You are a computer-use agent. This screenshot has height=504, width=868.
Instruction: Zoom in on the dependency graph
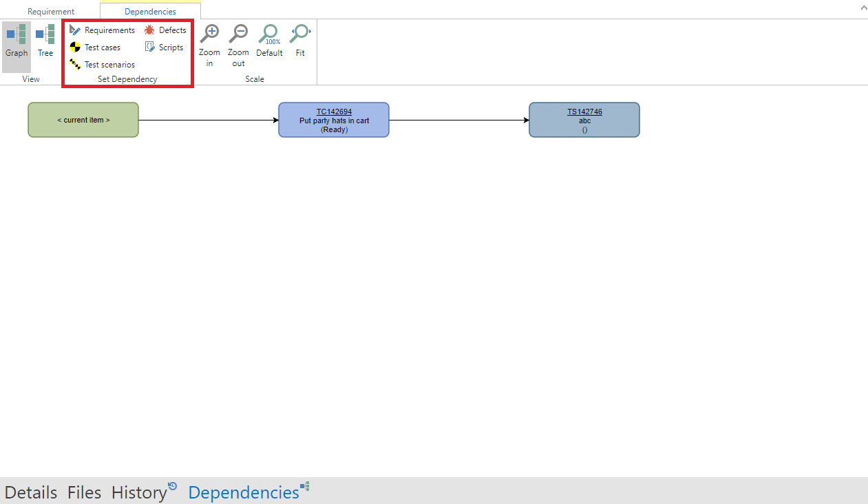pos(209,45)
